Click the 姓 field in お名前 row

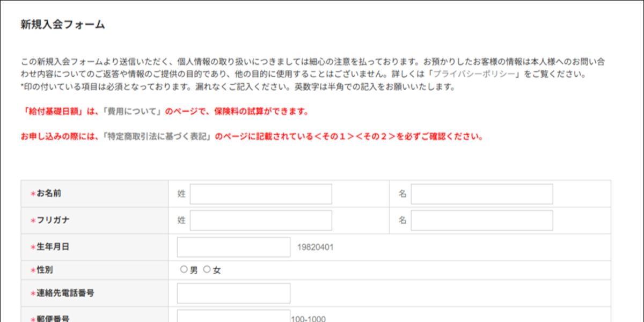click(261, 194)
